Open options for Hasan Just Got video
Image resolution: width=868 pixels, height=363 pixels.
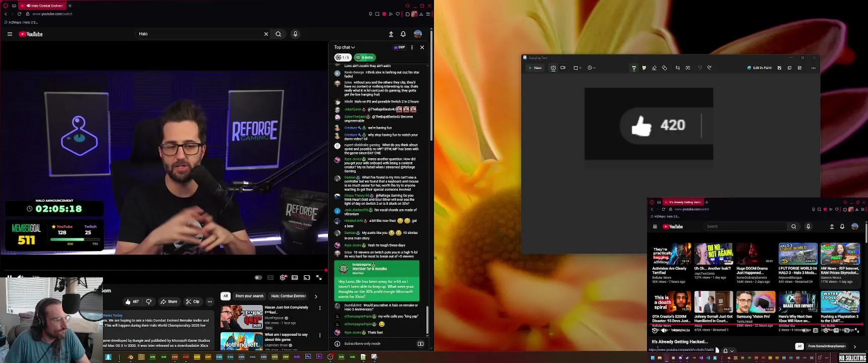[x=319, y=308]
